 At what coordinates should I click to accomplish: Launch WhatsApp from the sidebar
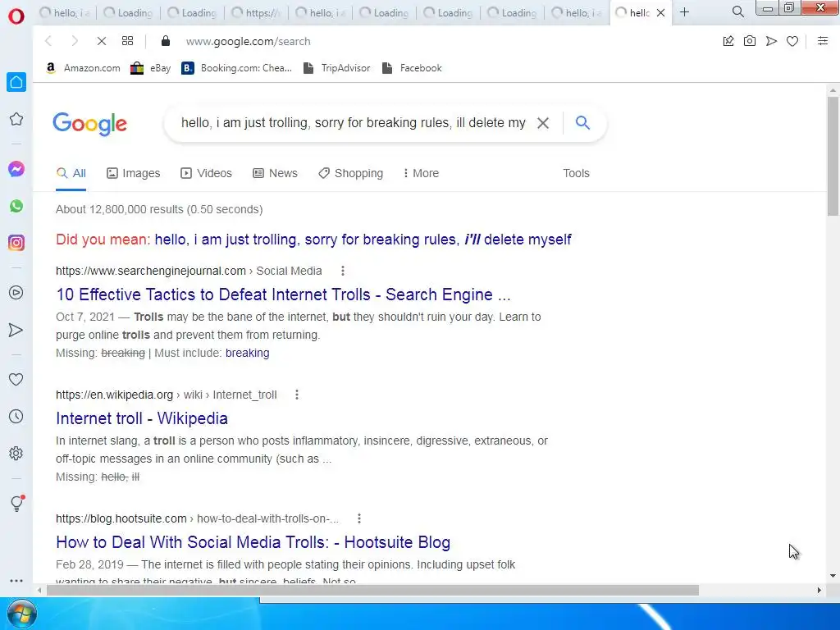(16, 206)
